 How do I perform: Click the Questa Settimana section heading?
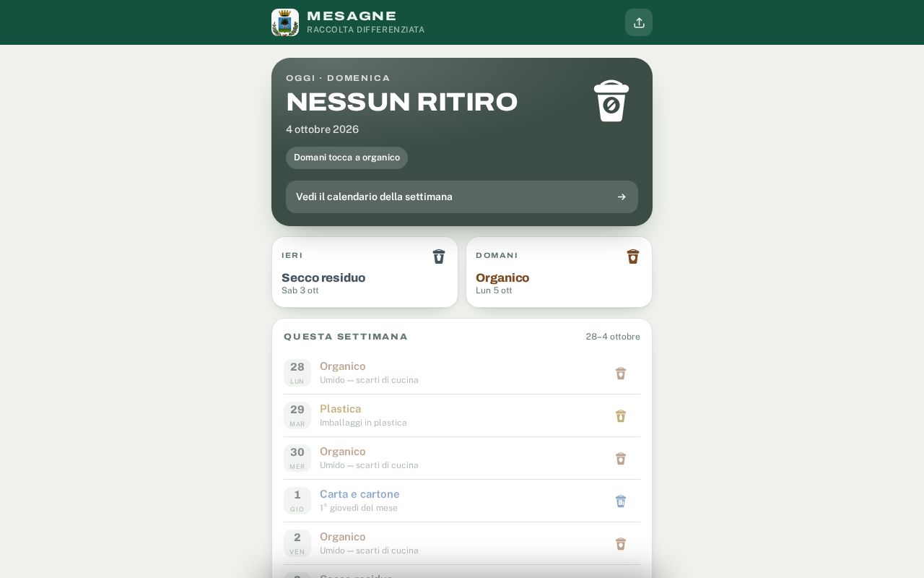346,337
